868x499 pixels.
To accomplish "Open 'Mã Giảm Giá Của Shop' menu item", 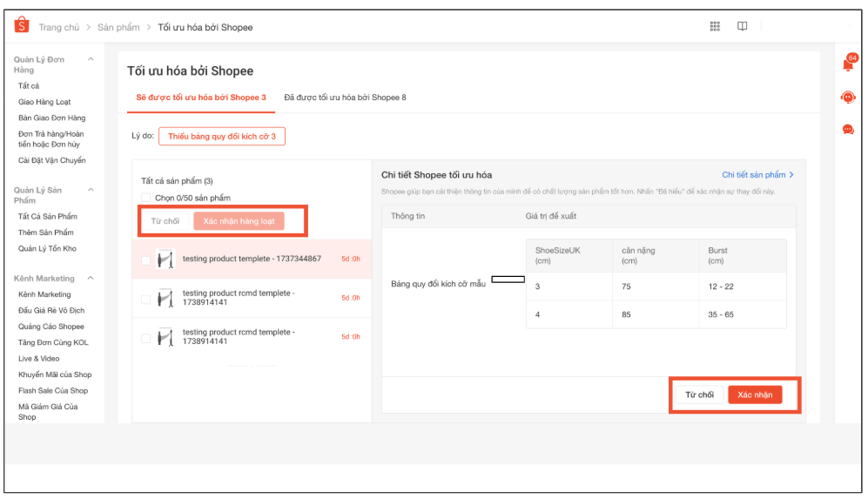I will click(48, 412).
